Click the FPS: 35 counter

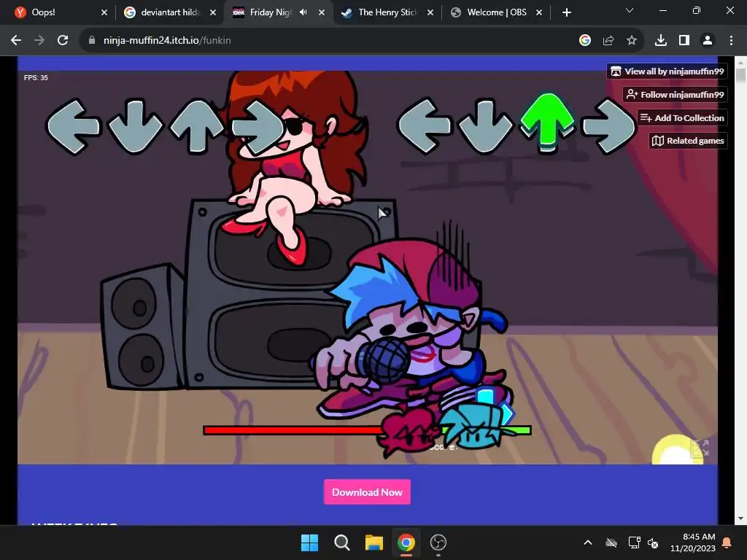coord(36,77)
